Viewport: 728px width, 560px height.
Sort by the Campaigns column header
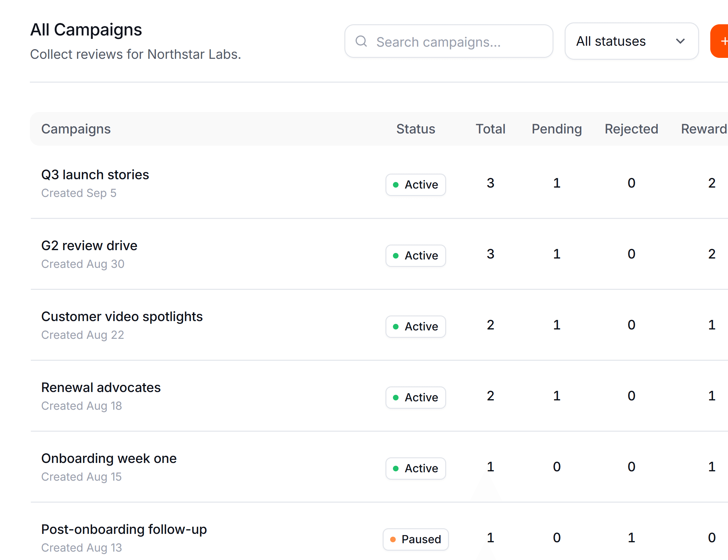click(x=76, y=129)
